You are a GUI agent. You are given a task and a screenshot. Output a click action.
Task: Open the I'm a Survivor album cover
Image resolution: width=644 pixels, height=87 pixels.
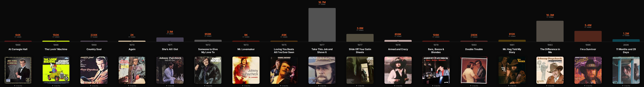click(588, 70)
